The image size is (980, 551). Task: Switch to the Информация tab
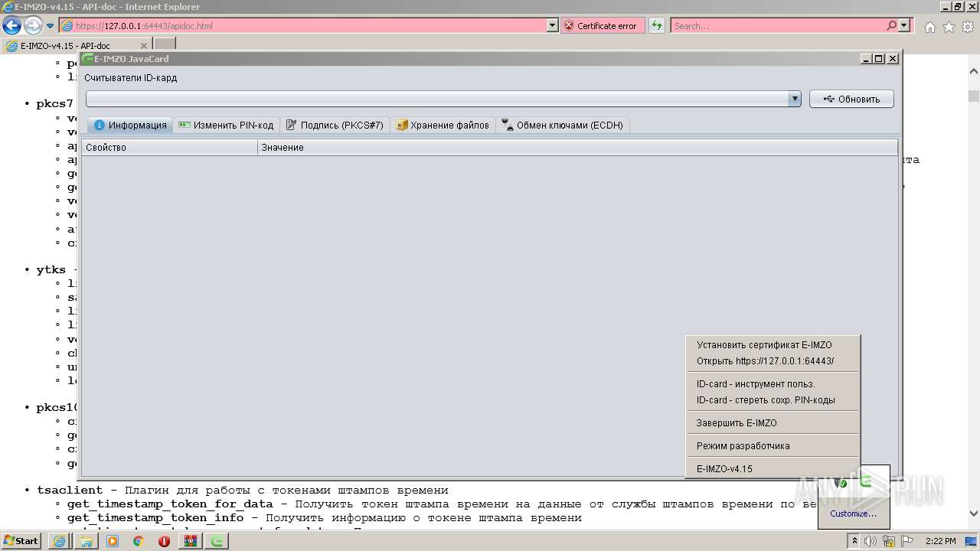coord(130,126)
